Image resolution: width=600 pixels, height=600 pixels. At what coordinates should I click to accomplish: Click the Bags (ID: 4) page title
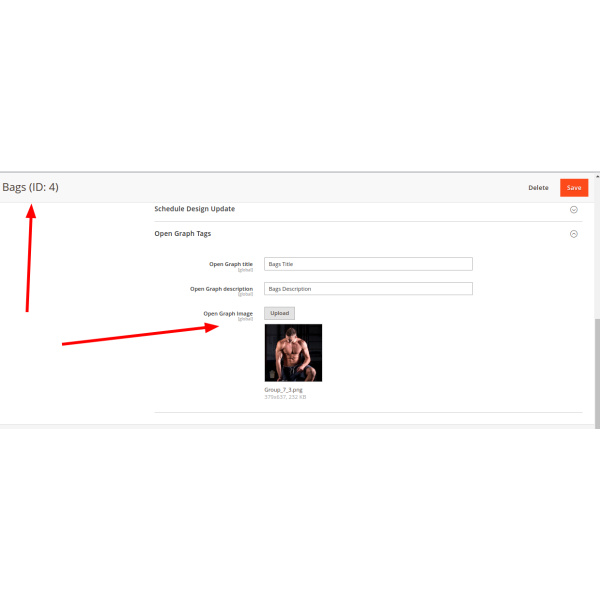(31, 187)
